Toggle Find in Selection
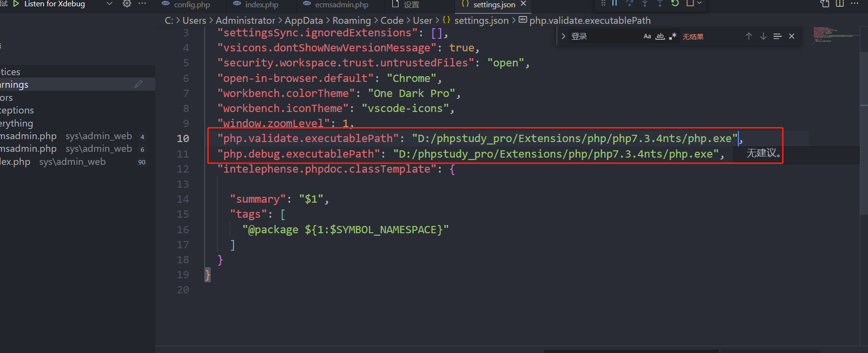The image size is (868, 353). click(x=777, y=36)
